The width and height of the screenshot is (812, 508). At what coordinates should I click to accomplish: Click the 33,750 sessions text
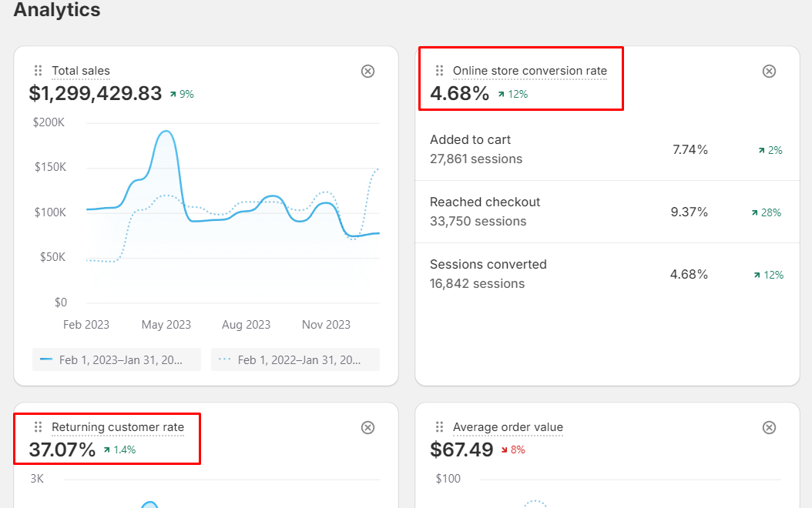pos(478,222)
